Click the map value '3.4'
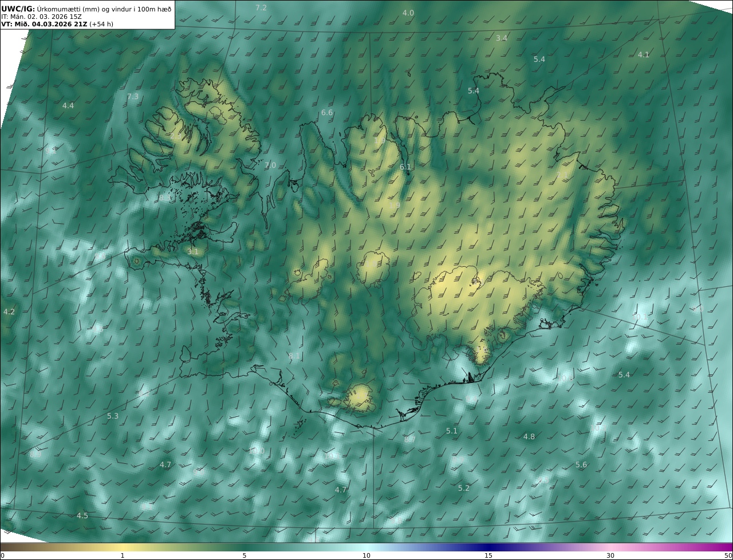Screen dimensions: 733x560 (502, 38)
